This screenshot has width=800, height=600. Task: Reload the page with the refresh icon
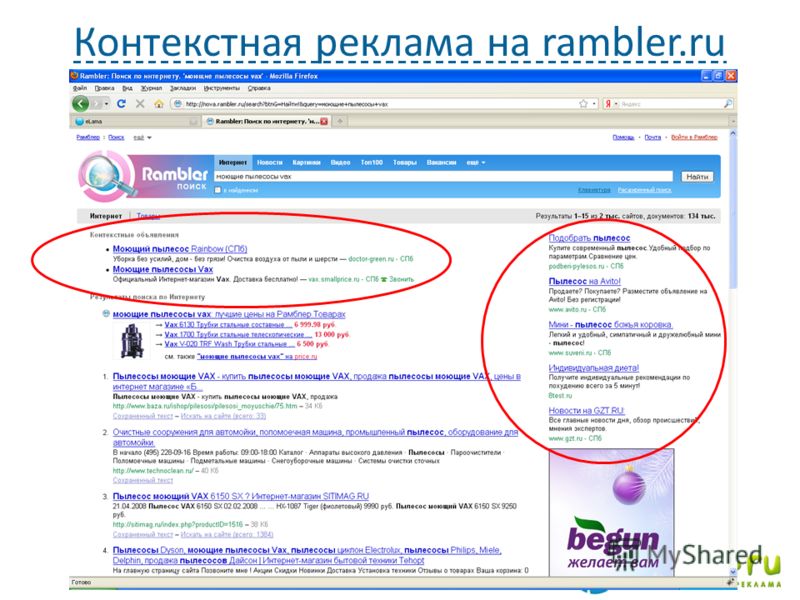(121, 104)
